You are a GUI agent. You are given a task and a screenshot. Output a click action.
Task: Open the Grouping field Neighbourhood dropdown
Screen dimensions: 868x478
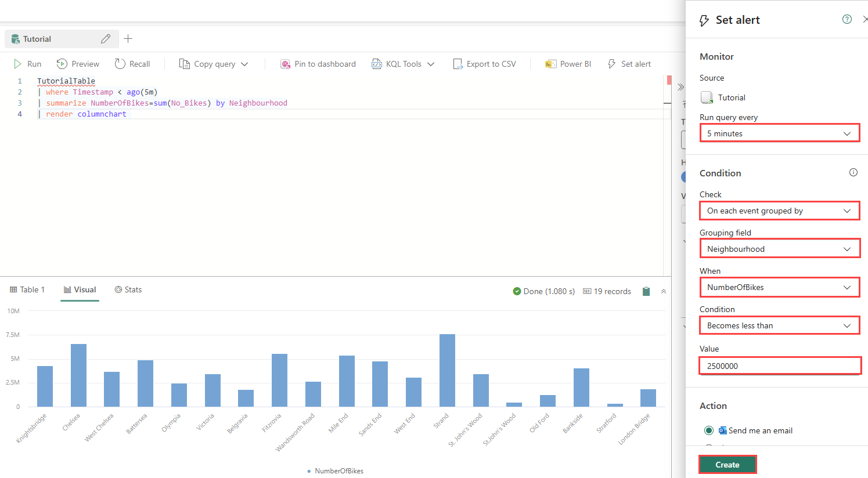pos(779,249)
